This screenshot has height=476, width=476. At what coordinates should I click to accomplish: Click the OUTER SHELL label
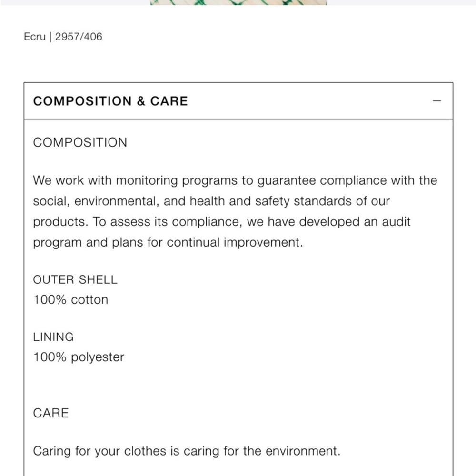tap(75, 279)
